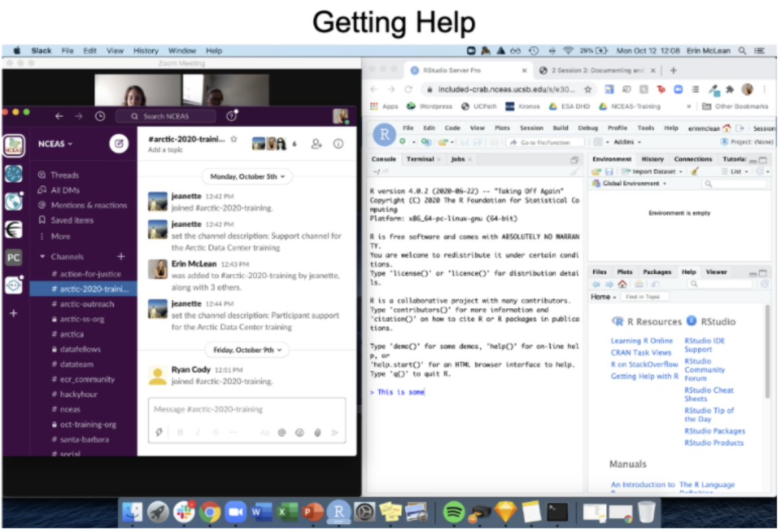
Task: Open a new browser tab
Action: pos(673,70)
